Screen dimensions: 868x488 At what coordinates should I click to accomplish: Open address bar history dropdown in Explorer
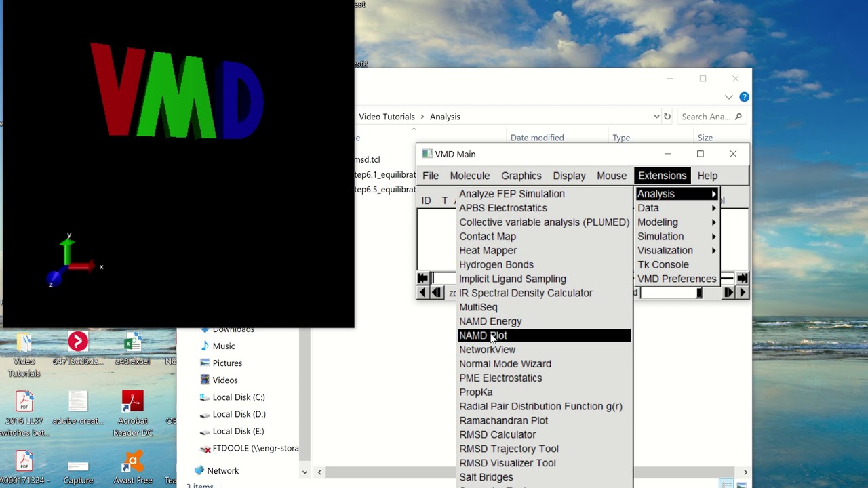656,117
